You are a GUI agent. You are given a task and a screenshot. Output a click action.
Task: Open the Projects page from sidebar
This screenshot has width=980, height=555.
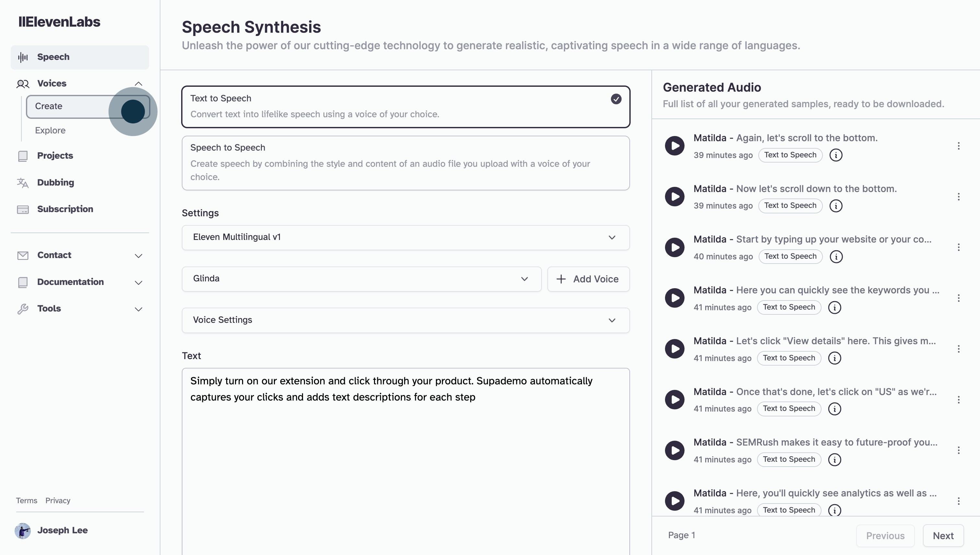pos(55,156)
